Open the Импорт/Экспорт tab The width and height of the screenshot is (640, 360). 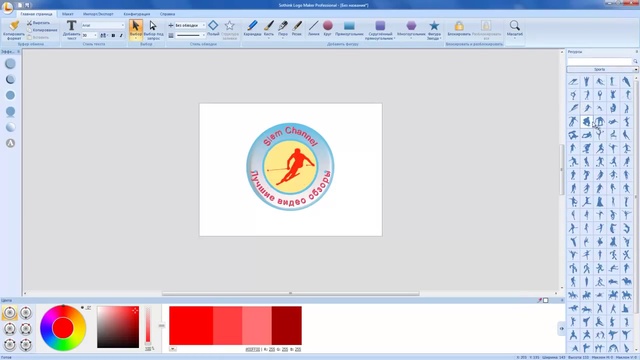click(x=98, y=14)
